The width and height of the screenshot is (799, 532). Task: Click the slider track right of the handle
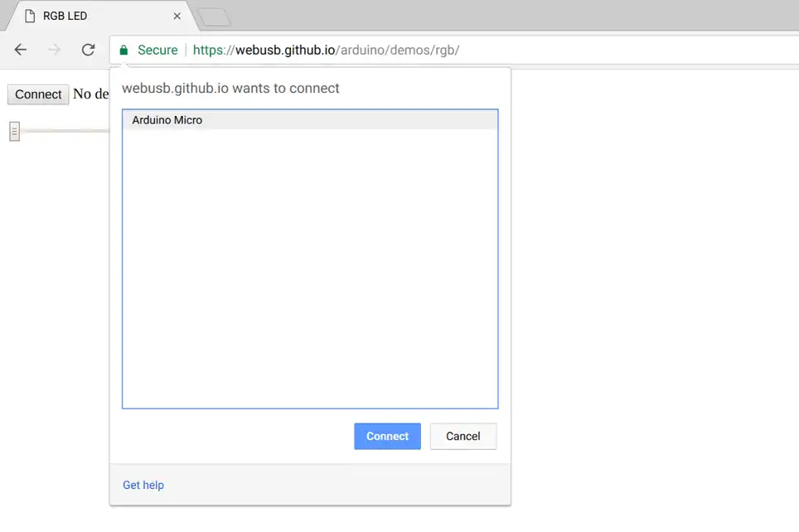click(x=66, y=131)
